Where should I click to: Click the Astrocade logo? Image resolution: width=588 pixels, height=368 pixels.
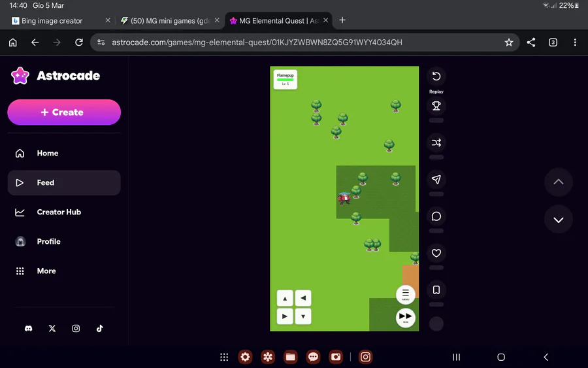[x=56, y=76]
